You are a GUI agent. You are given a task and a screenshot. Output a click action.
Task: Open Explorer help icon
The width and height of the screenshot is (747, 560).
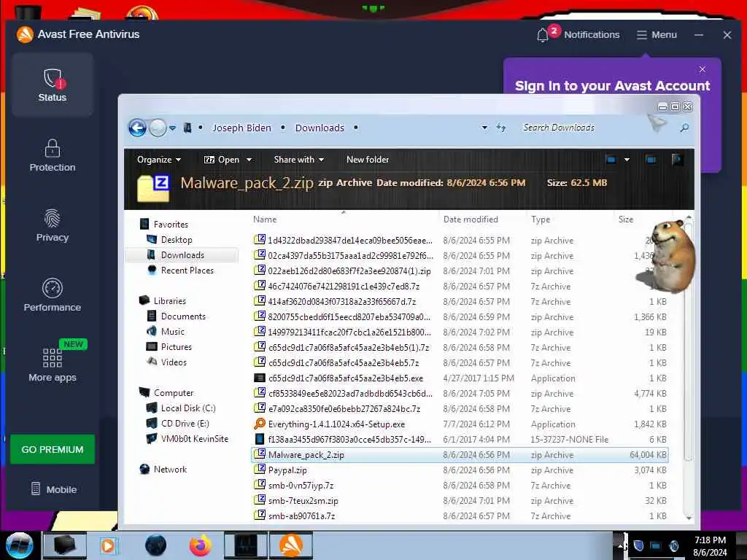click(x=676, y=160)
